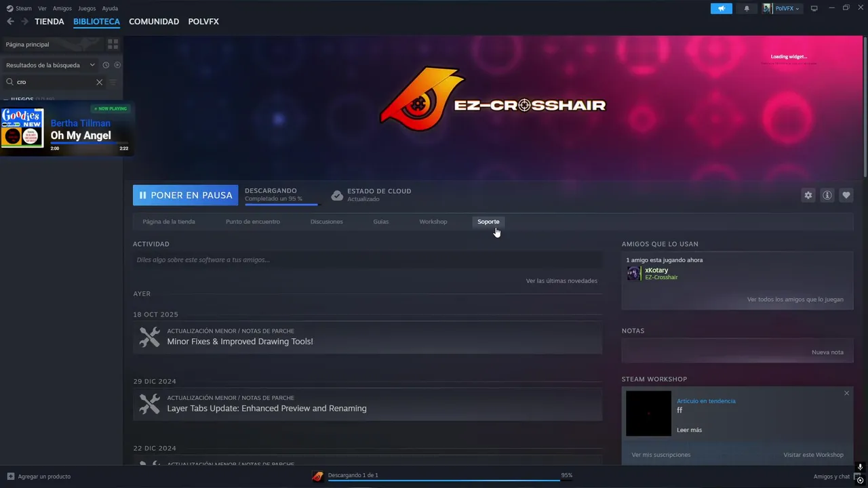The image size is (868, 488).
Task: Open the Discusiones tab
Action: click(x=327, y=222)
